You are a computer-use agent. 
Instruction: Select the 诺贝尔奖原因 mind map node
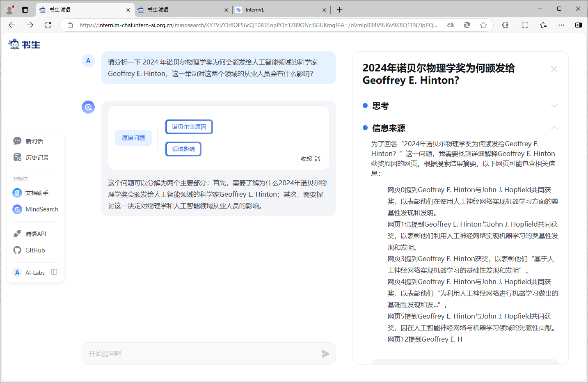(x=189, y=127)
